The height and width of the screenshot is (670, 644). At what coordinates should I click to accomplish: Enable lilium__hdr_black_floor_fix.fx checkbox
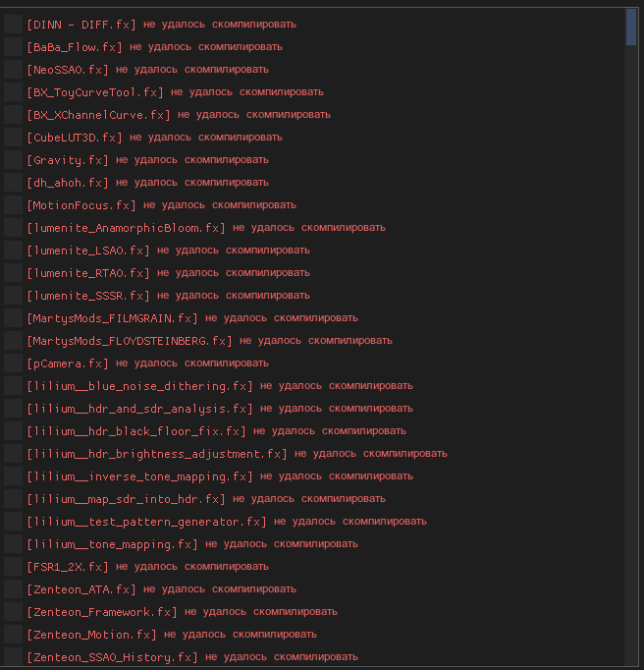click(x=13, y=431)
